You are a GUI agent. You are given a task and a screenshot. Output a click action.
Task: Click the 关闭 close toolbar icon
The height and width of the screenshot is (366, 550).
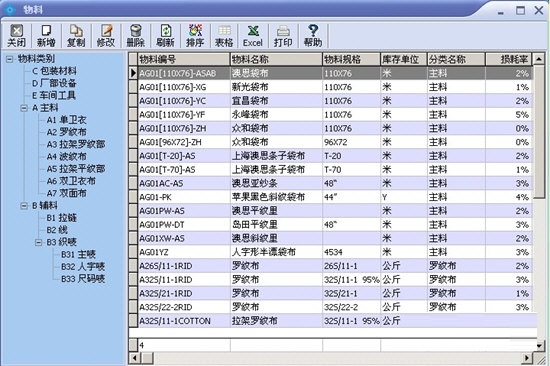point(16,35)
